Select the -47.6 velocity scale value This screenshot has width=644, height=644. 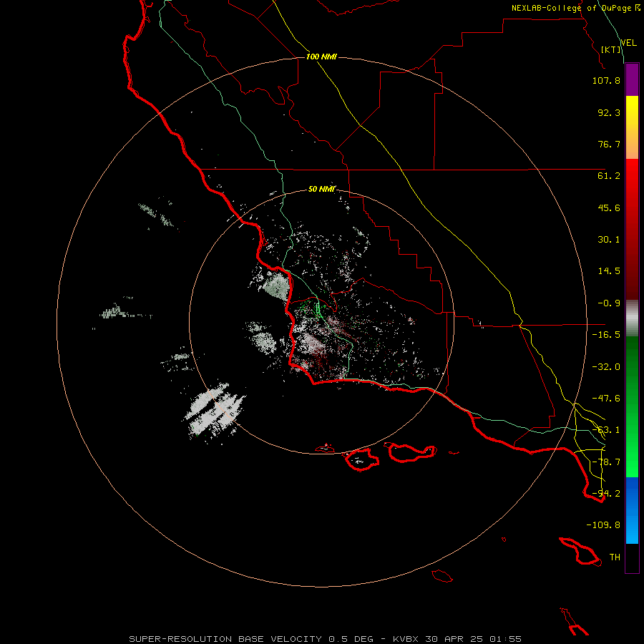point(606,399)
